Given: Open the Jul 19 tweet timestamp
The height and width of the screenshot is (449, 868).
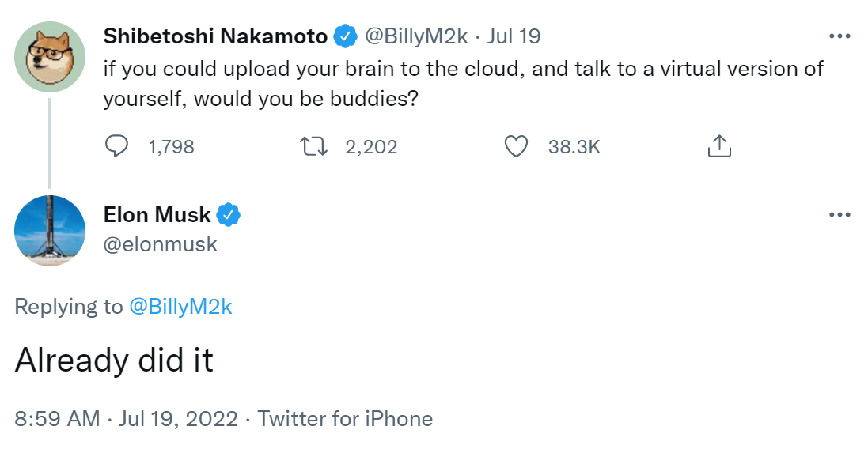Looking at the screenshot, I should [514, 36].
